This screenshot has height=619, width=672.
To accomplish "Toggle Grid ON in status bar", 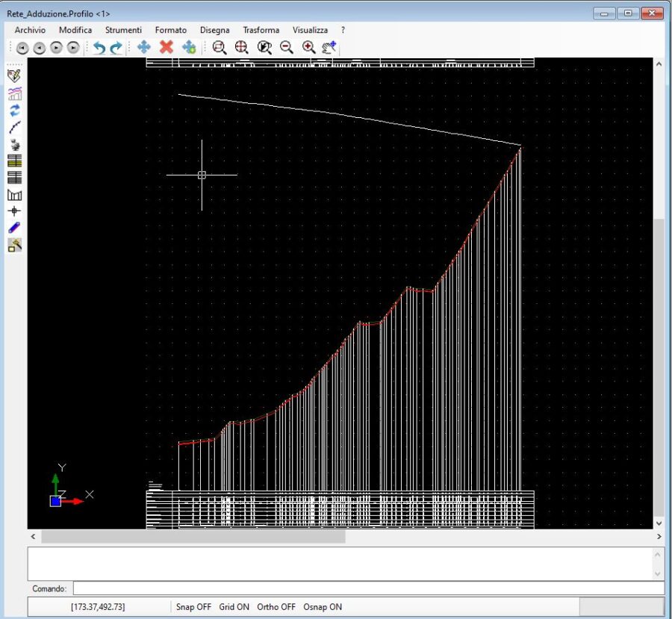I will click(x=234, y=607).
